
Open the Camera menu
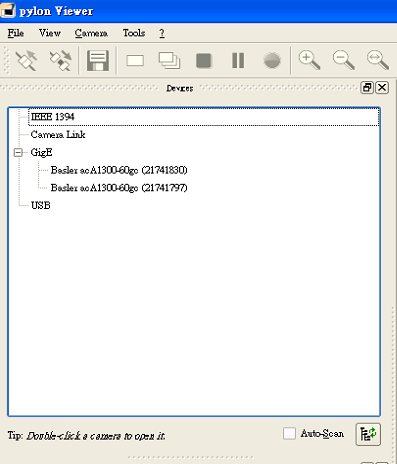91,33
